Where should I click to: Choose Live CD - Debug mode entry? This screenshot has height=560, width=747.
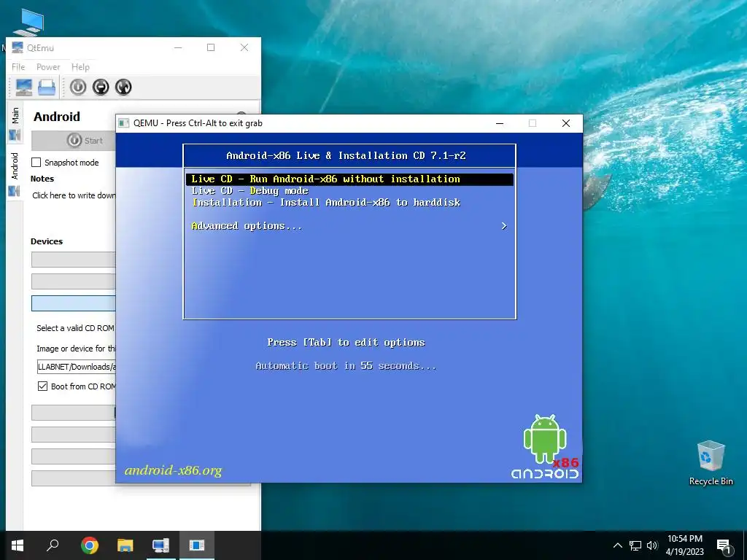point(249,191)
